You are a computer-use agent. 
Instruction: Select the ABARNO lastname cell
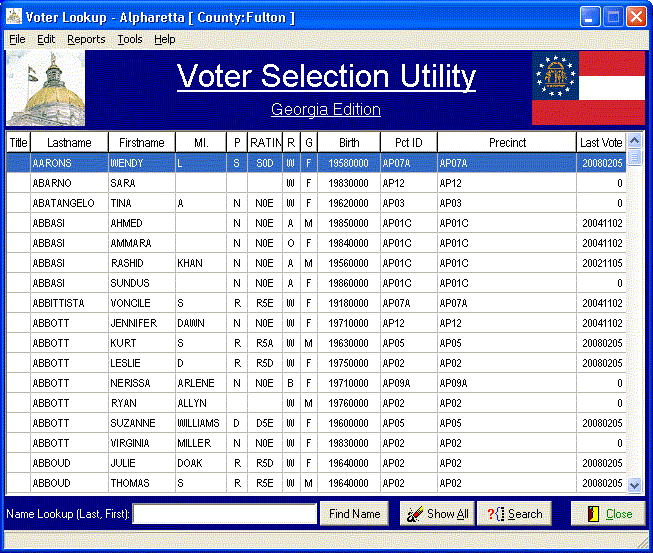pos(69,183)
